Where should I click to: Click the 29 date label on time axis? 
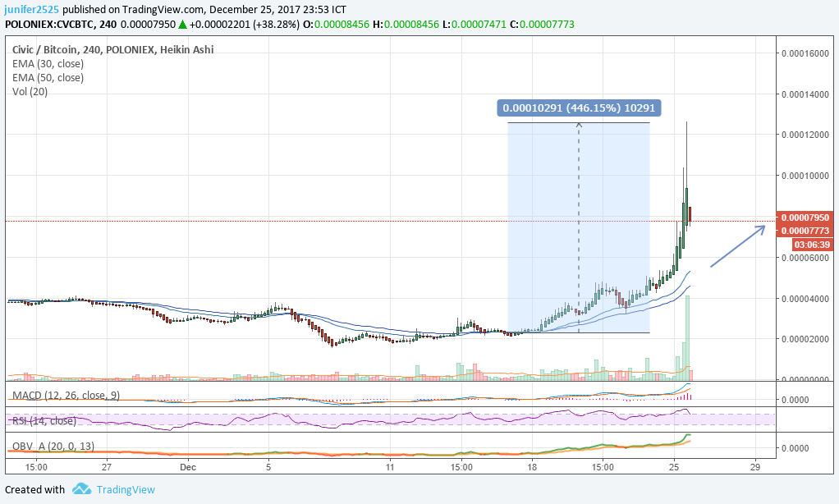(755, 467)
